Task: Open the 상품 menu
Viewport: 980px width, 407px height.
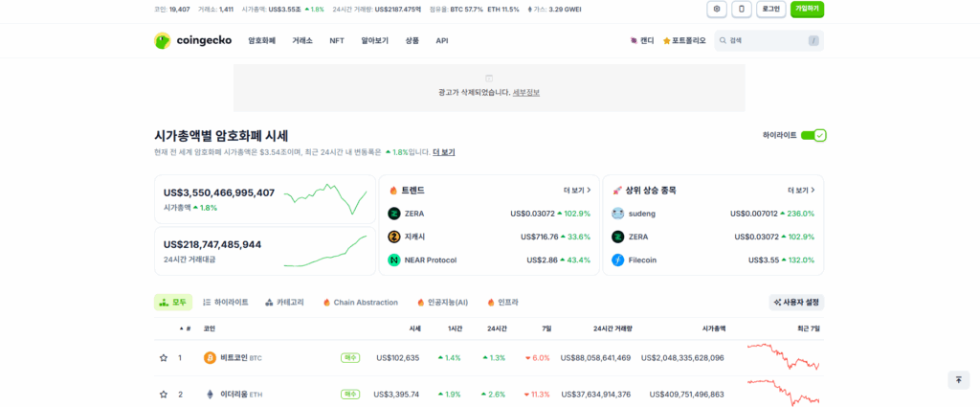Action: pyautogui.click(x=412, y=40)
